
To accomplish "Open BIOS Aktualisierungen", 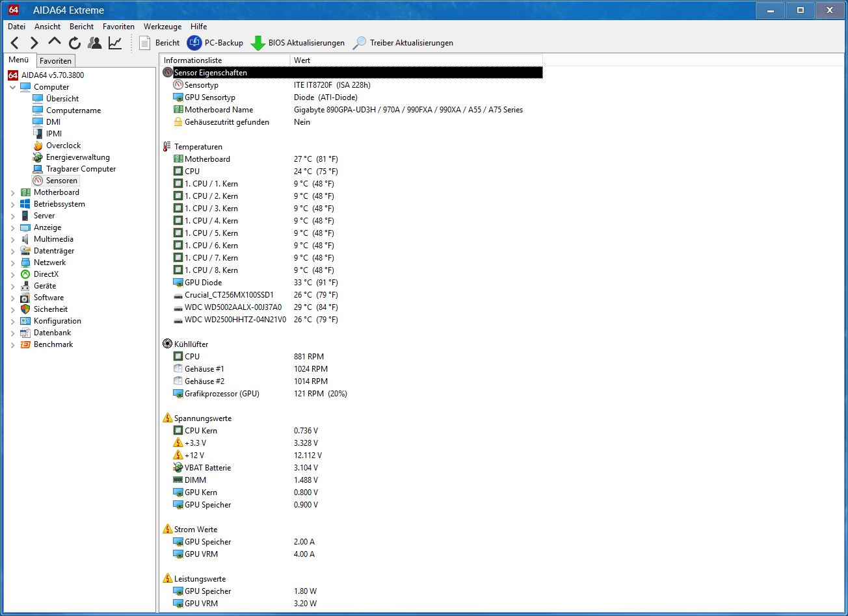I will (298, 43).
